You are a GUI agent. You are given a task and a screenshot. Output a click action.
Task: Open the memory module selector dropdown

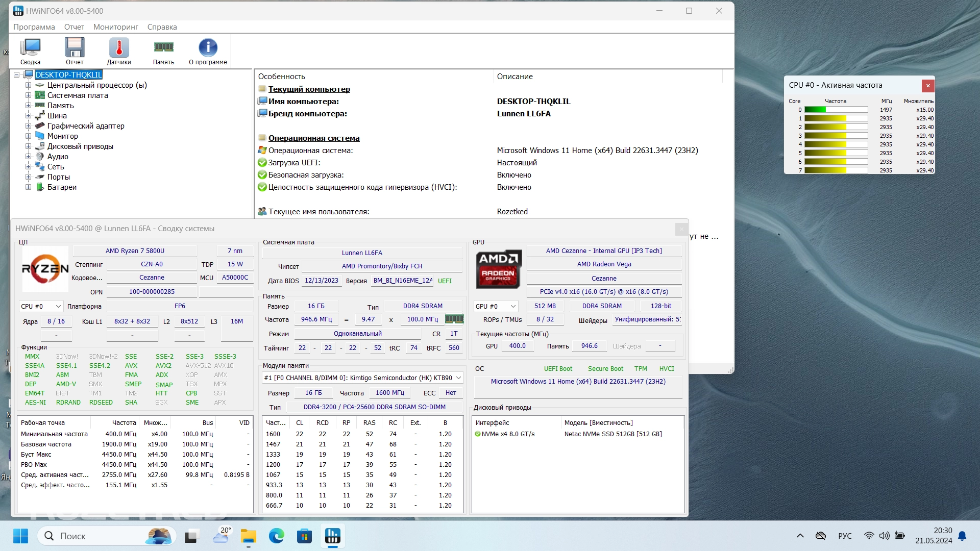(x=362, y=378)
